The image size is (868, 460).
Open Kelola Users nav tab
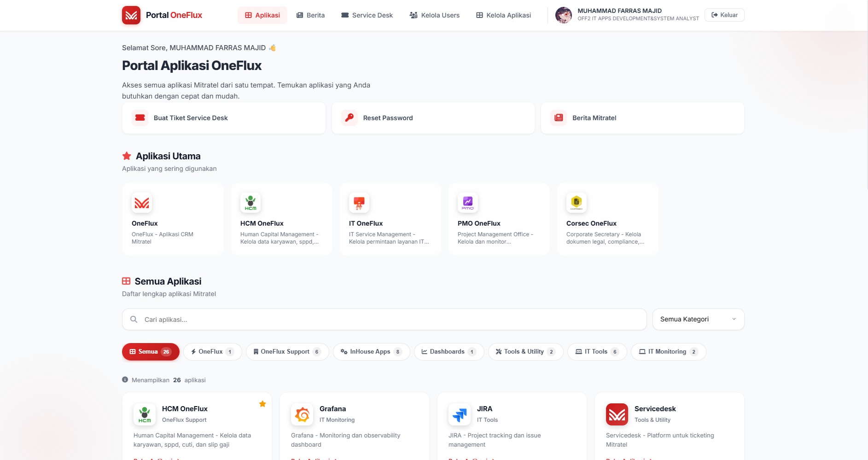(435, 15)
